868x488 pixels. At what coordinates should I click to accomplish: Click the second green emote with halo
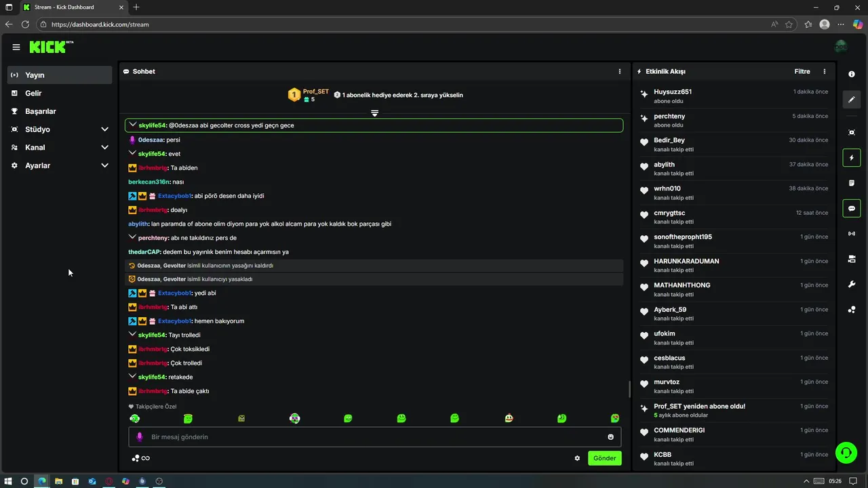(188, 419)
